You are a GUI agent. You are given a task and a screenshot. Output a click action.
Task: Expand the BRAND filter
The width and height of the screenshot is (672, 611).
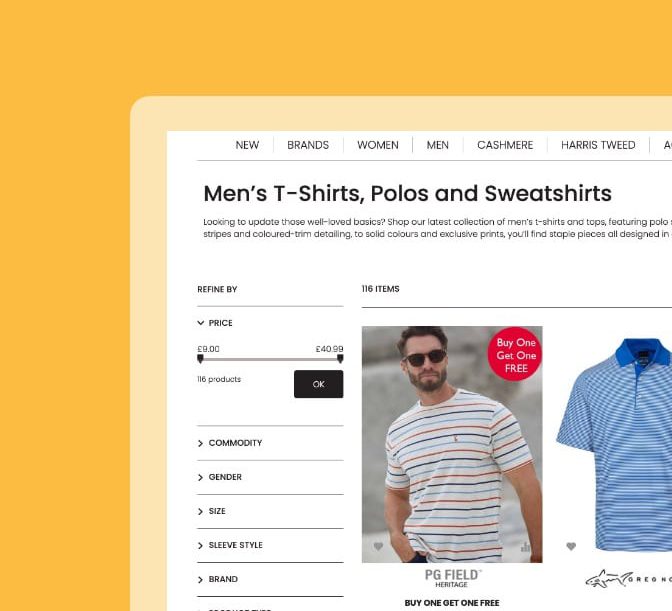pyautogui.click(x=218, y=579)
